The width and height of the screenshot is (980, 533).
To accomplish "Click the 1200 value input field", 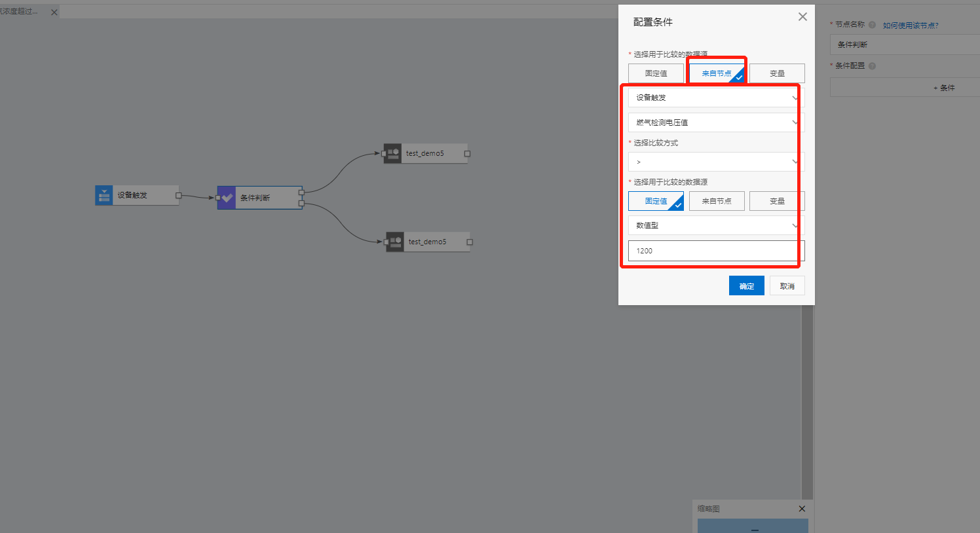I will [716, 251].
